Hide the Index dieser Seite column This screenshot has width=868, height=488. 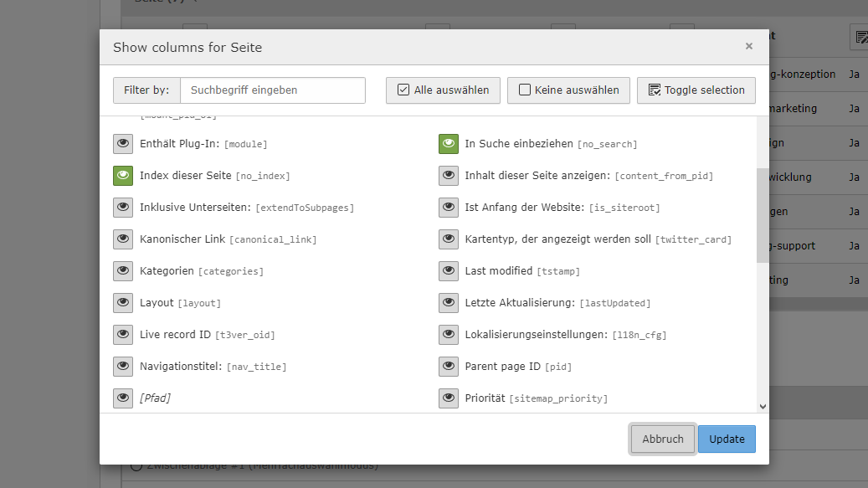(x=123, y=175)
